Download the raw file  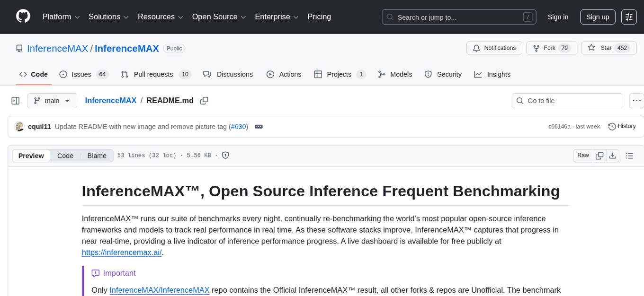(x=612, y=156)
